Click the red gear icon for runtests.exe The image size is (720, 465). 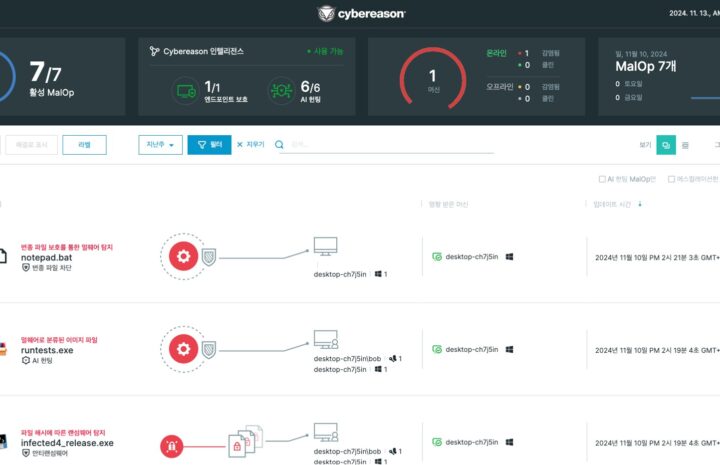tap(183, 349)
